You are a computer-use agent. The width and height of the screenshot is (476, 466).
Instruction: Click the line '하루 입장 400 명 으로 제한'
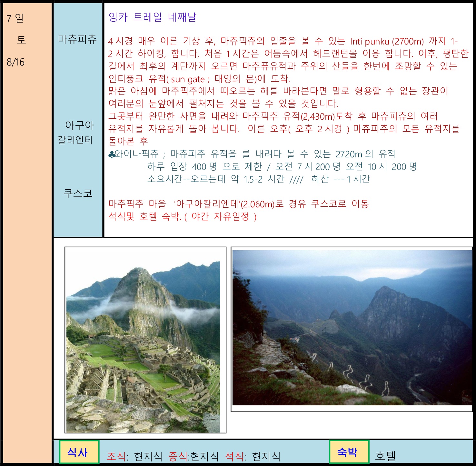(x=282, y=166)
